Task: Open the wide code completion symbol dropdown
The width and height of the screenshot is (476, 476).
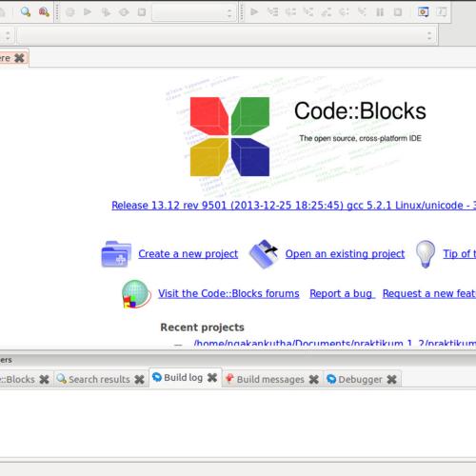Action: [x=228, y=35]
